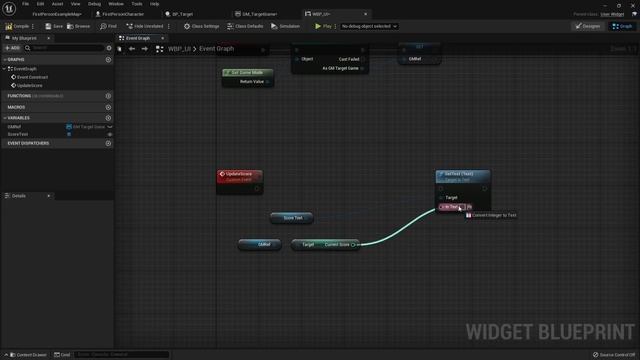
Task: Add a new graph with plus icon
Action: pos(108,60)
